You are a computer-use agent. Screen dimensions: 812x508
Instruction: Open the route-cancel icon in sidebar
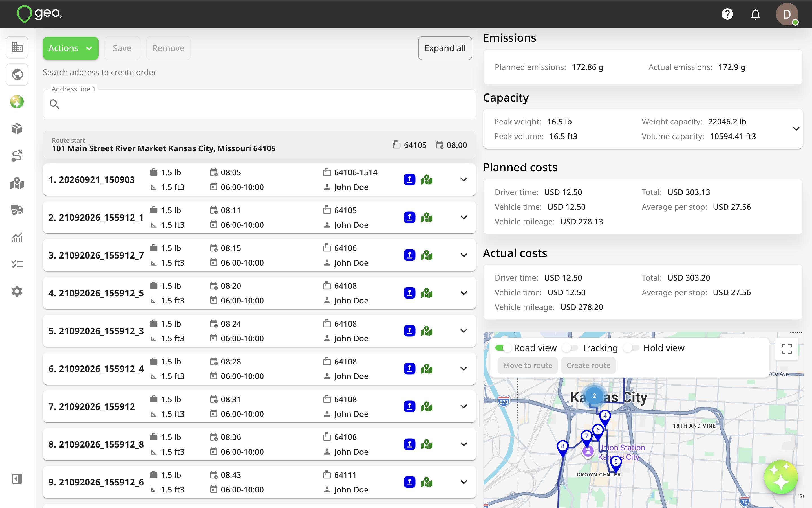[17, 156]
